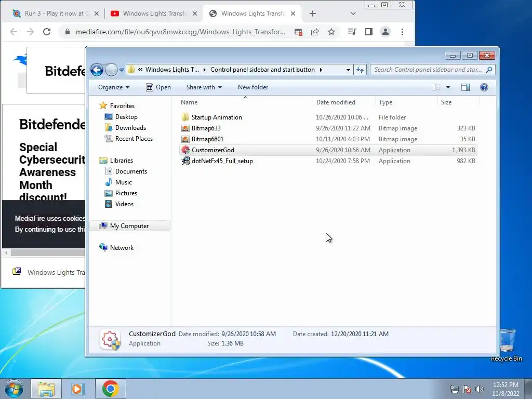The height and width of the screenshot is (399, 532).
Task: Click Explorer's greyed forward arrow
Action: pyautogui.click(x=111, y=70)
